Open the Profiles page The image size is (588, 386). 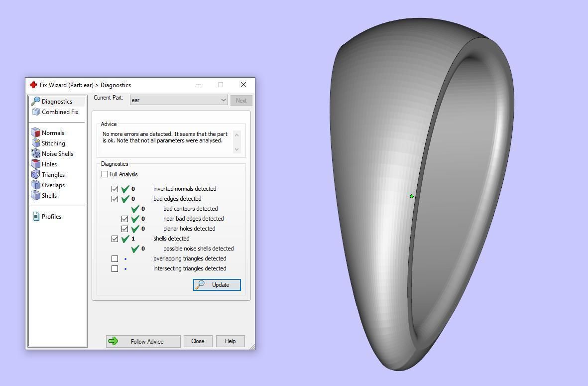[x=51, y=217]
